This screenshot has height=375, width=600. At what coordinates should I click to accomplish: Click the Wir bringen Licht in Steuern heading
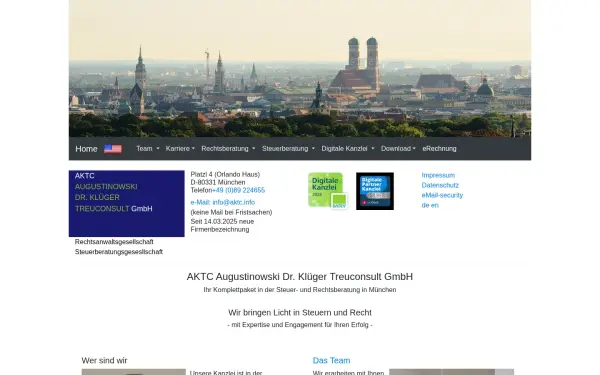pos(300,313)
